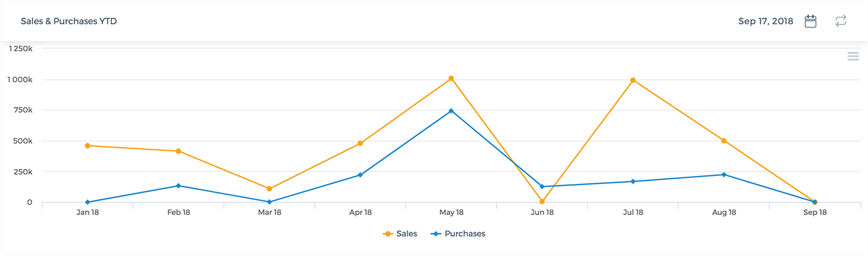Select the Purchases point for Aug 18
Viewport: 868px width, 256px height.
724,174
